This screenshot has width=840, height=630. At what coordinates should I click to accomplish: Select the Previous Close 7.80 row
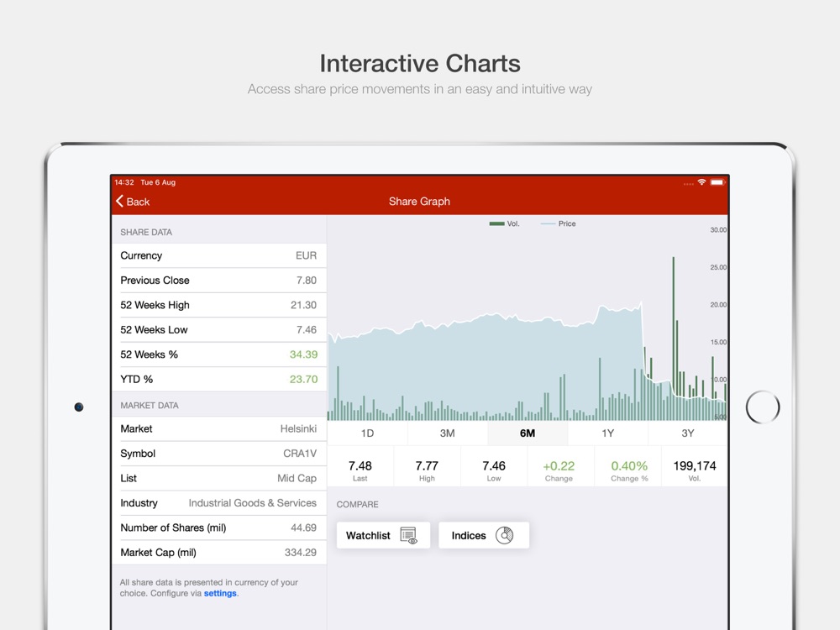(x=219, y=281)
